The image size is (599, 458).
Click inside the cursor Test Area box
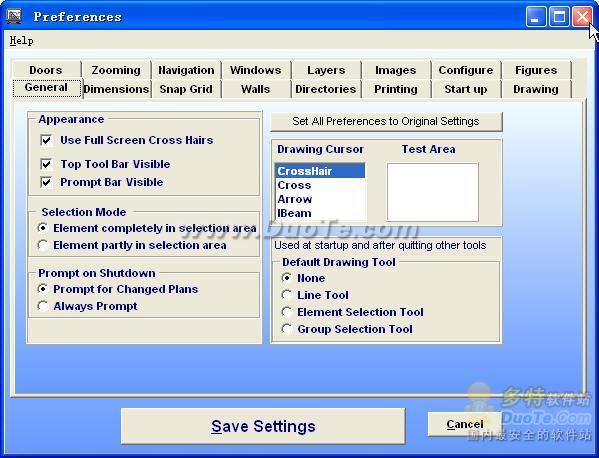coord(432,192)
